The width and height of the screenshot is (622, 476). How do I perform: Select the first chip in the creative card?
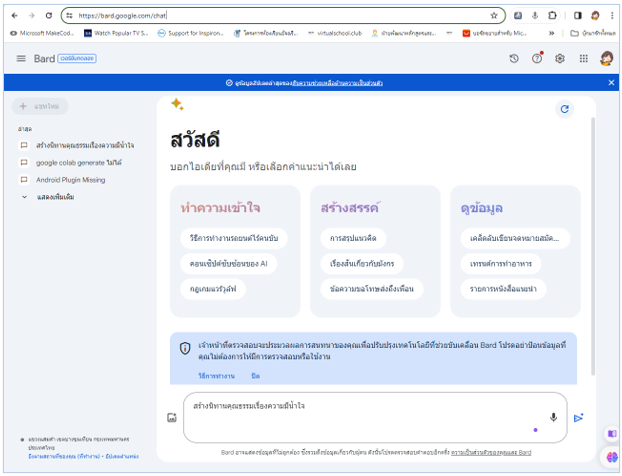353,238
